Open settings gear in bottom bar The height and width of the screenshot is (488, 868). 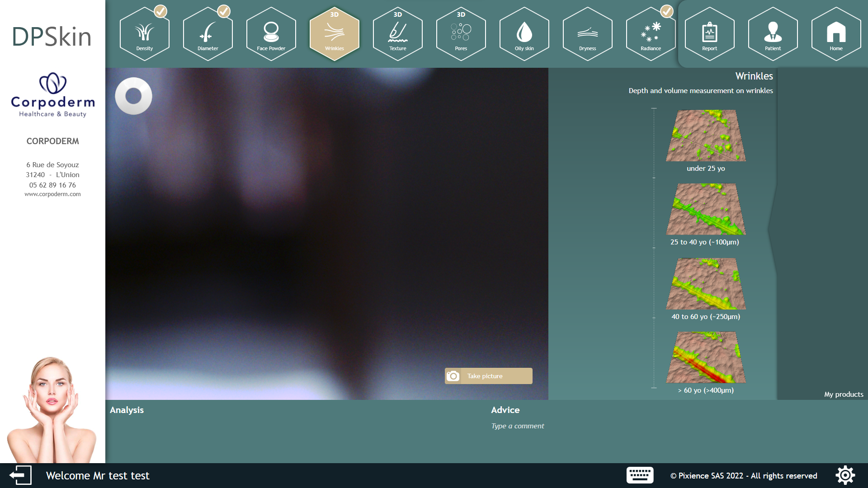pos(845,475)
